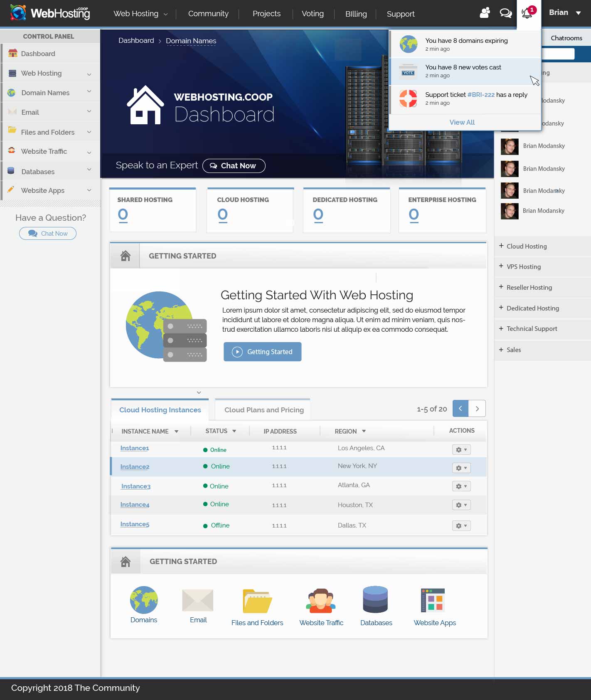This screenshot has width=591, height=700.
Task: Click the Files and Folders icon in the sidebar
Action: pyautogui.click(x=12, y=130)
